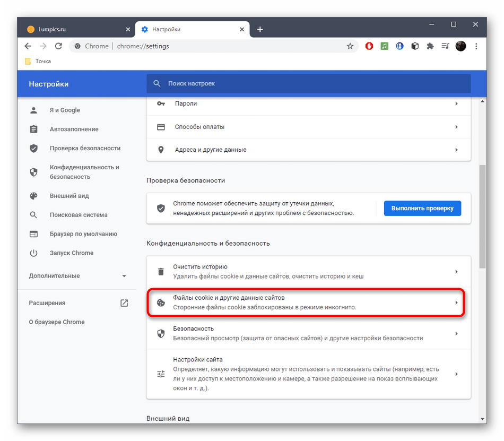Switch to the Lumpics.ru tab
This screenshot has height=441, width=504.
point(75,29)
